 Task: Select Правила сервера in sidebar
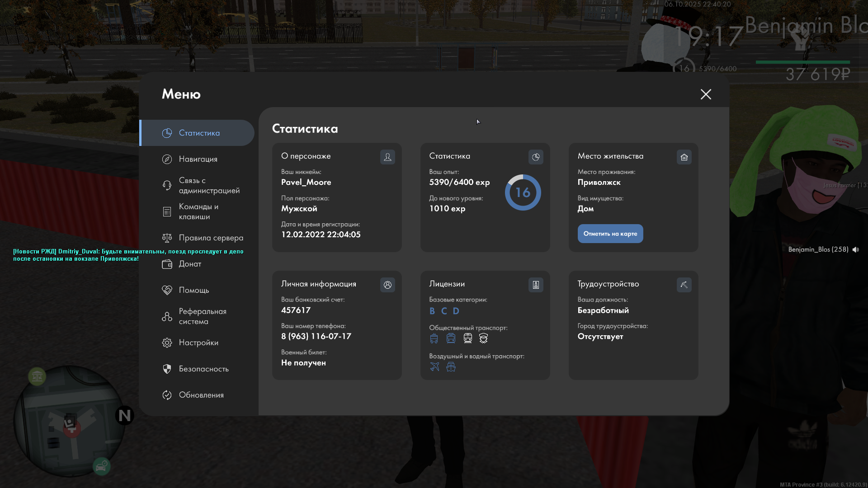(210, 238)
